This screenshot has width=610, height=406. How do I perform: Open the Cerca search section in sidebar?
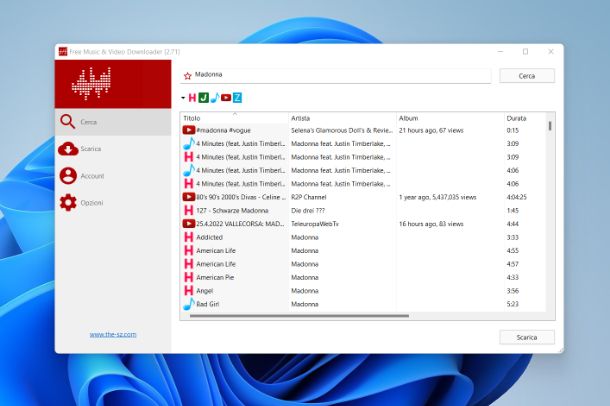click(x=113, y=122)
